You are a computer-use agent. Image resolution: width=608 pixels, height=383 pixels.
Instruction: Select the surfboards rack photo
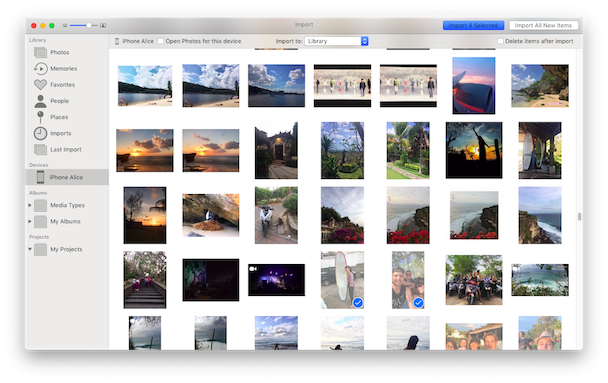(x=540, y=150)
